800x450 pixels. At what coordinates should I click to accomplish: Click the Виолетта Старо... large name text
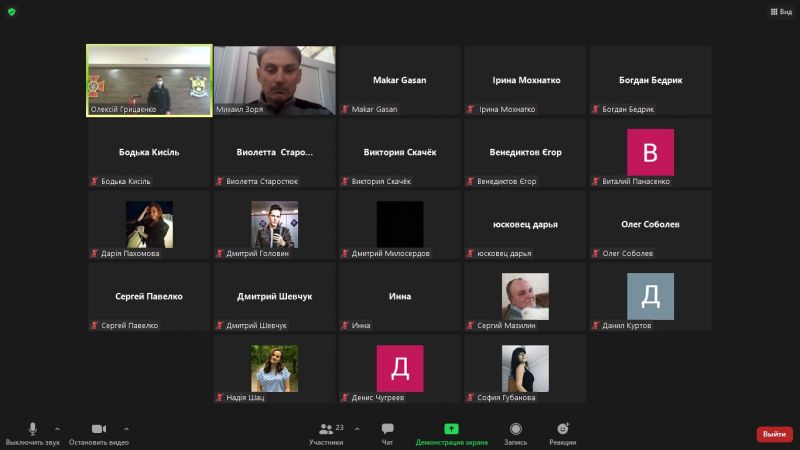274,152
